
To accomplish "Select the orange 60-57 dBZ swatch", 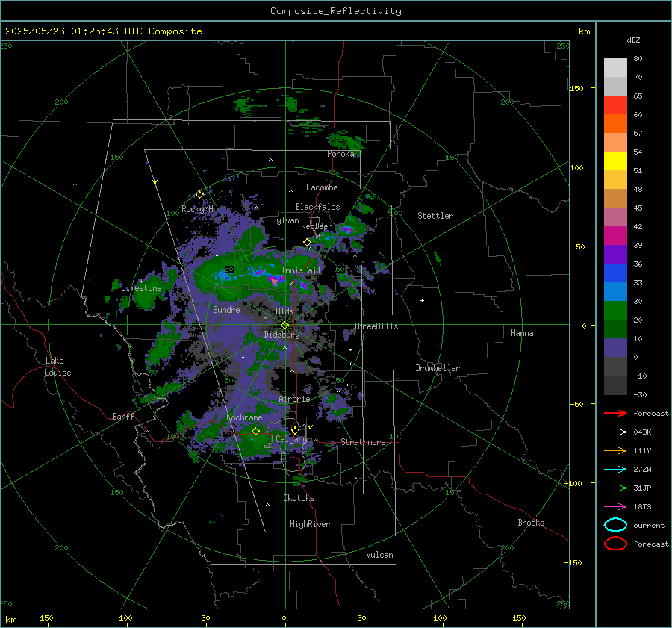I will coord(615,124).
